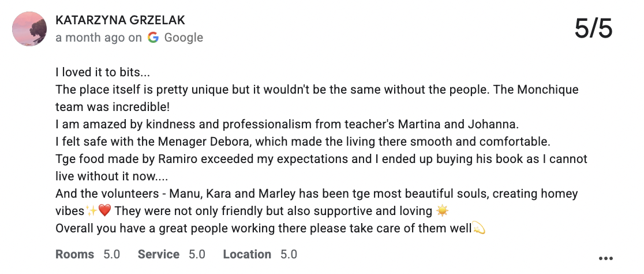The height and width of the screenshot is (274, 644).
Task: Click the reviewer's profile avatar picture
Action: point(29,28)
